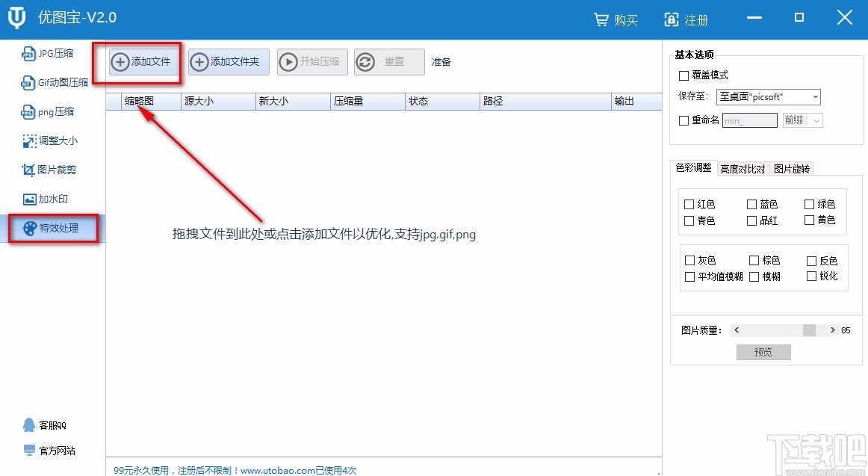
Task: Adjust the 图片质量 quality slider
Action: pos(809,330)
